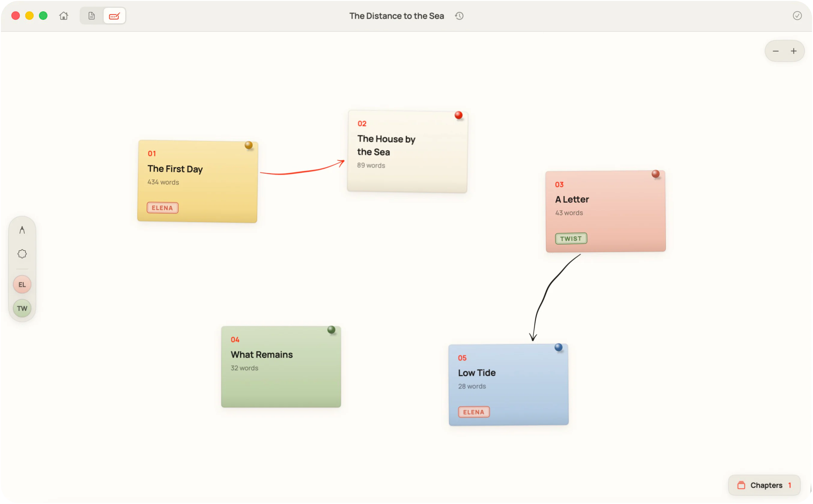Toggle the EL character stamp
Screen dimensions: 813x504
pyautogui.click(x=22, y=284)
